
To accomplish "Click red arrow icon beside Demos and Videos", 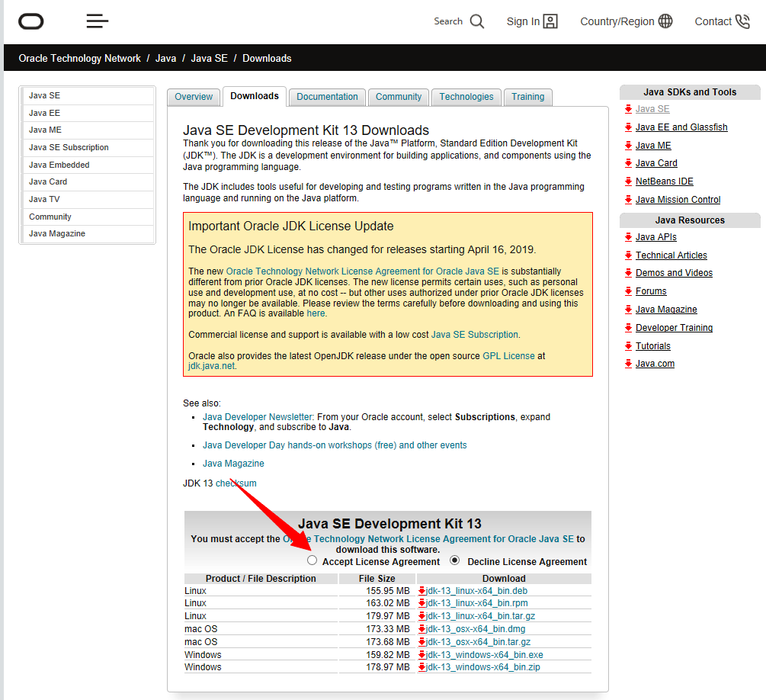I will [x=628, y=273].
